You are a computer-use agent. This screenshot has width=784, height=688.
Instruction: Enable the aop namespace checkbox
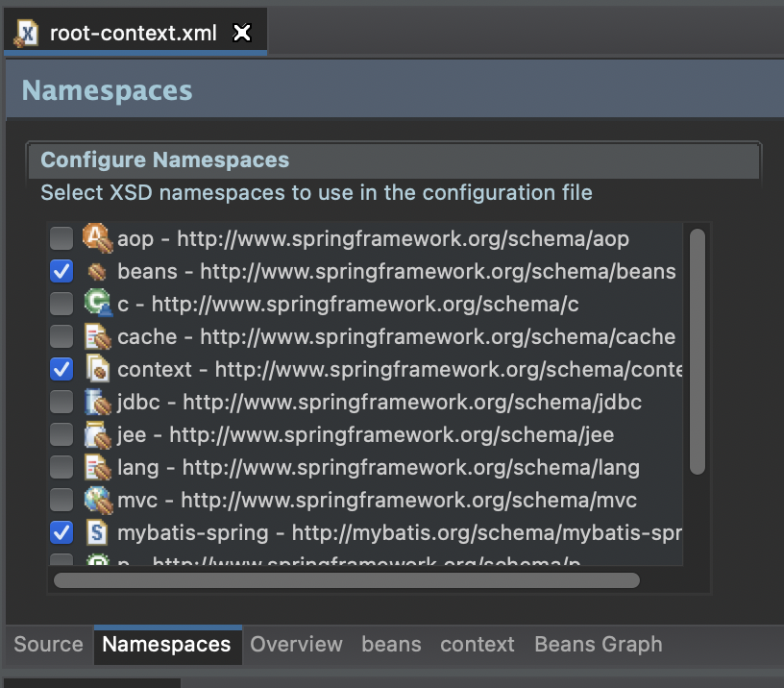[x=61, y=238]
